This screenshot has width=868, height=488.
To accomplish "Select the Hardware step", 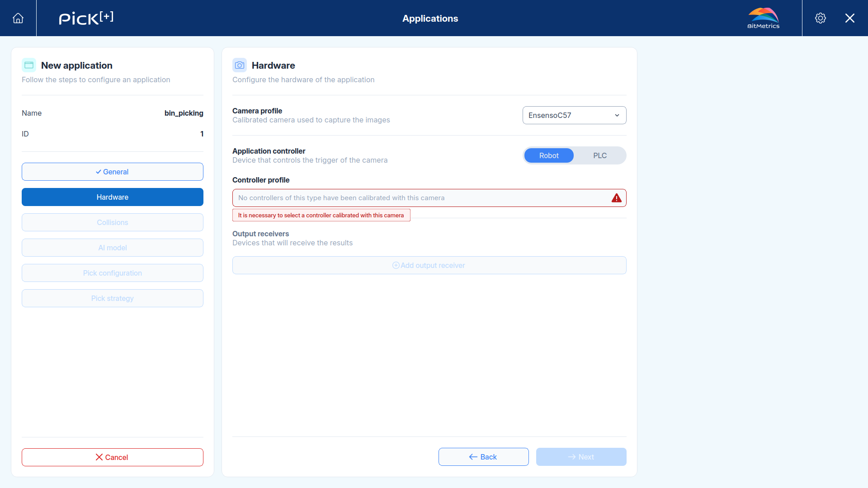I will 113,197.
